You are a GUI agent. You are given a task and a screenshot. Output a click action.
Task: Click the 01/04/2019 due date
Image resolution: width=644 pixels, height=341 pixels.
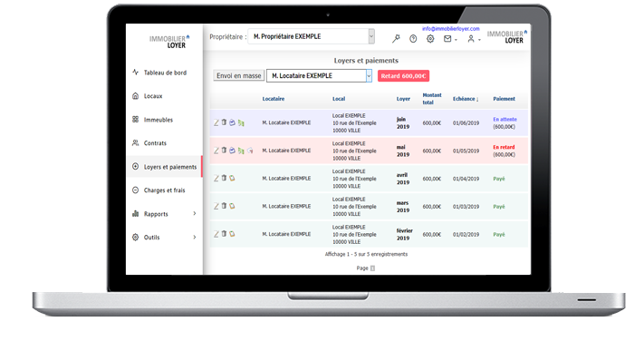coord(466,179)
